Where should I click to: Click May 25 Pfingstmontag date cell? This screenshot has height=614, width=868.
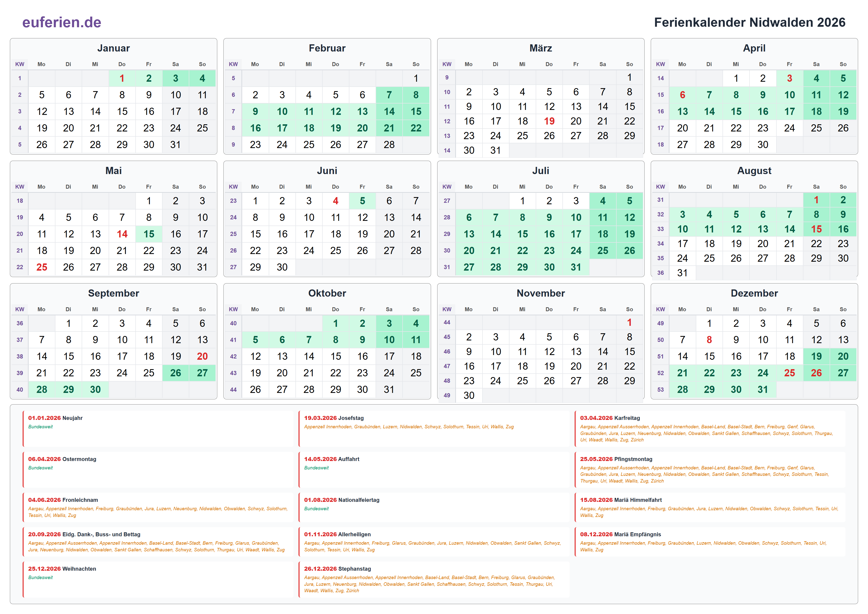42,267
